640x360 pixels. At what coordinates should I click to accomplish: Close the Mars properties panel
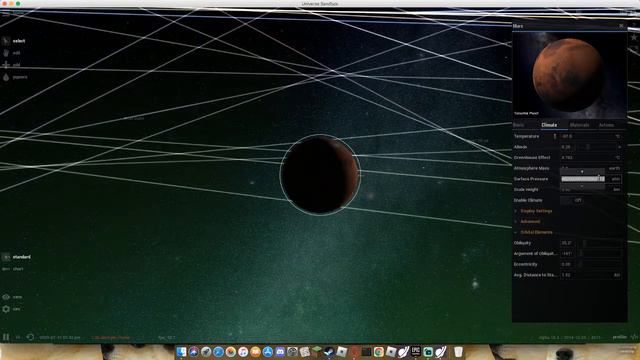[x=621, y=26]
